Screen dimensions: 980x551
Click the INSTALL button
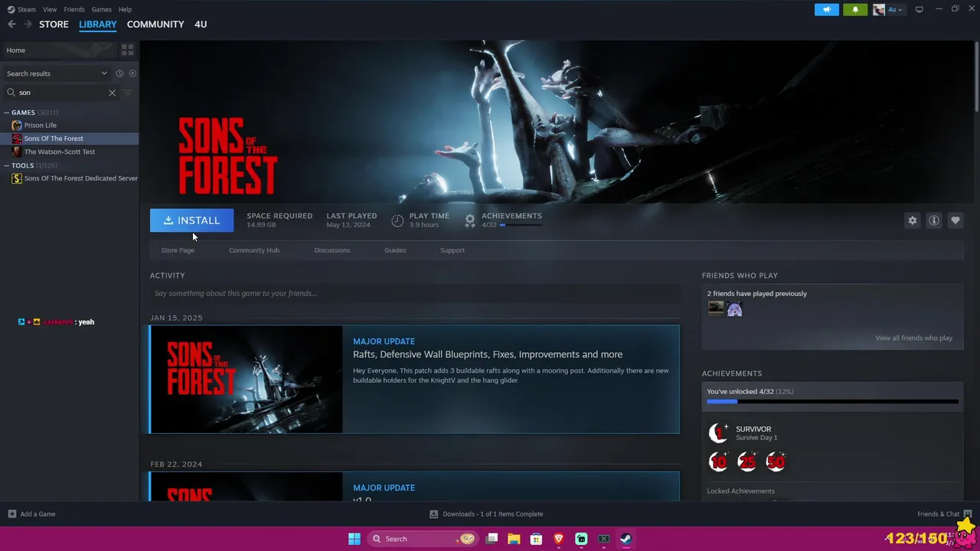point(191,220)
